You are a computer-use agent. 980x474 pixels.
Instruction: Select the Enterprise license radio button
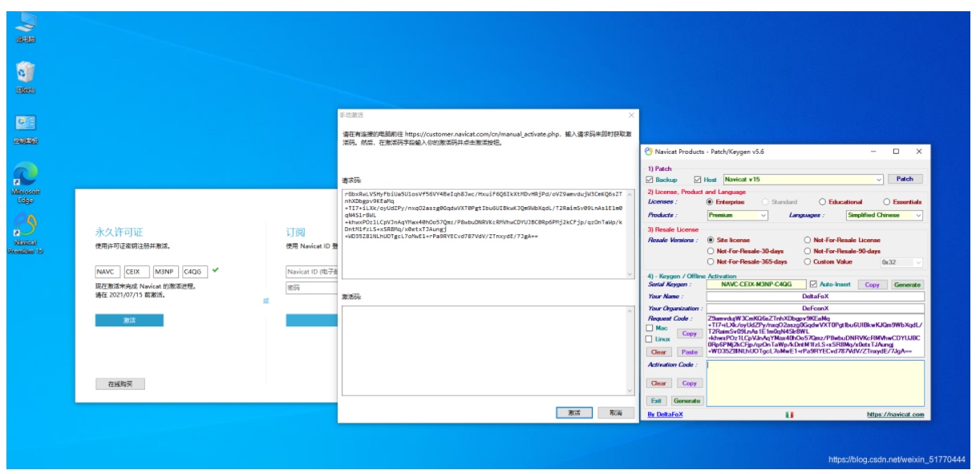pos(711,202)
